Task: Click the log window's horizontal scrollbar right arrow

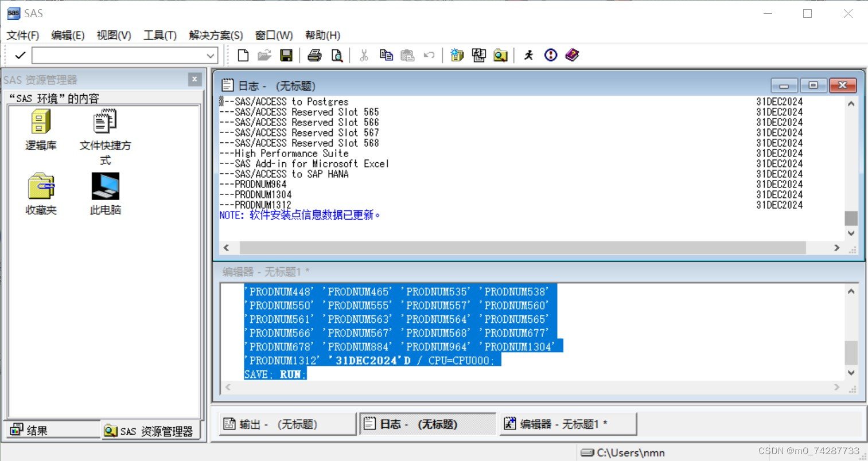Action: click(x=836, y=247)
